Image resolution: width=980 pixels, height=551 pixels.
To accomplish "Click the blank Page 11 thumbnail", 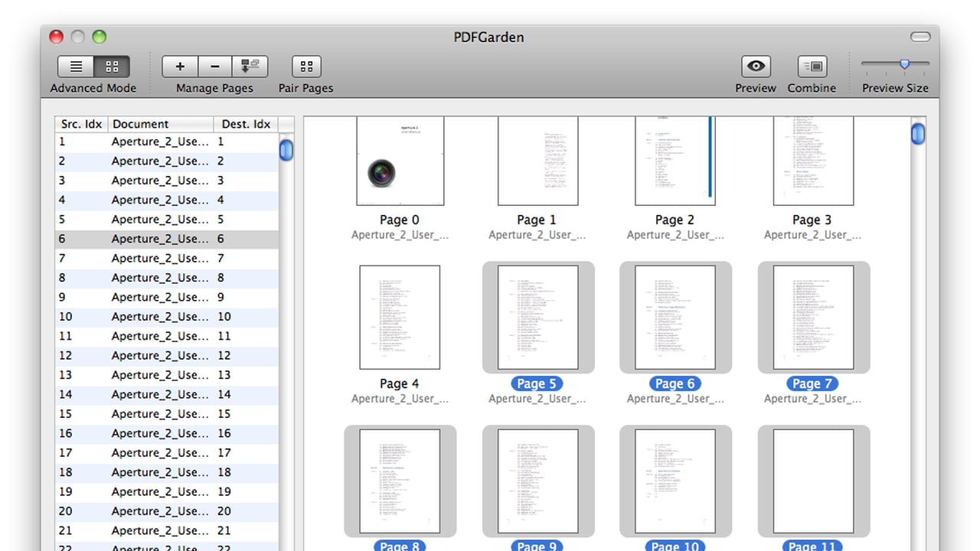I will pos(813,481).
